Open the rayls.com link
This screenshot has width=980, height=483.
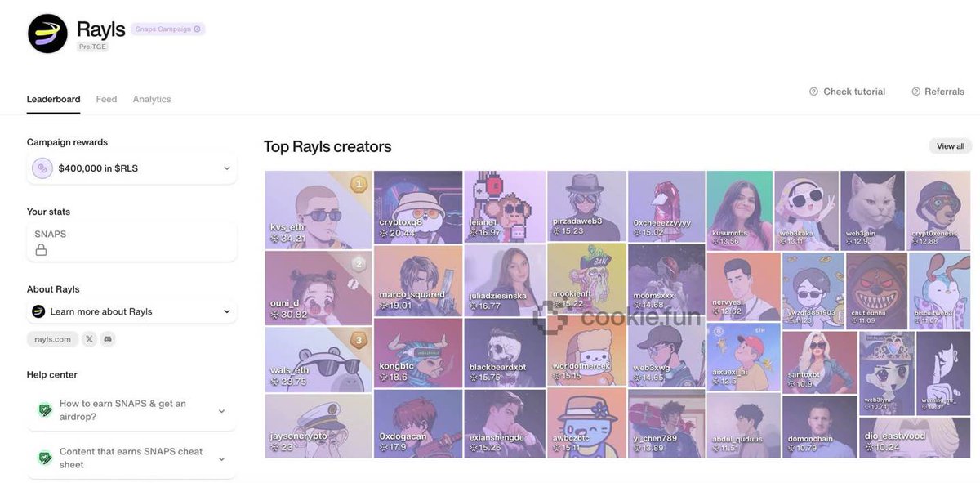pos(52,339)
